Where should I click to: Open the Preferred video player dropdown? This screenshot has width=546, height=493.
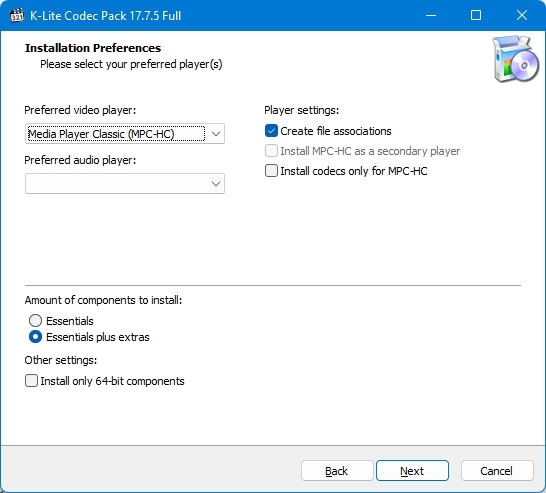[125, 134]
